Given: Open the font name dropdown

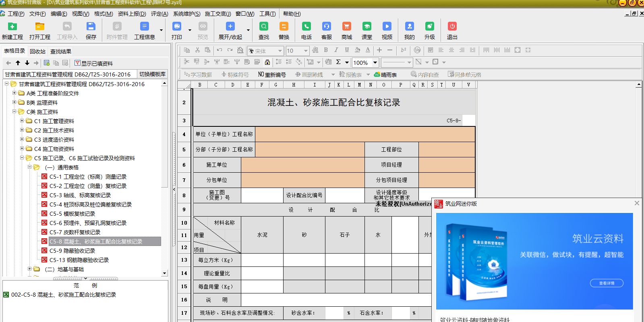Looking at the screenshot, I should point(280,51).
